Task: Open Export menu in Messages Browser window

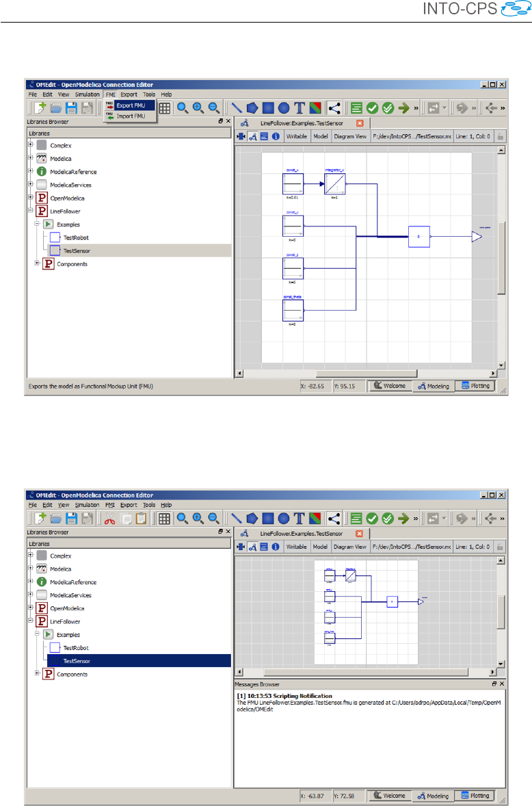Action: coord(129,505)
